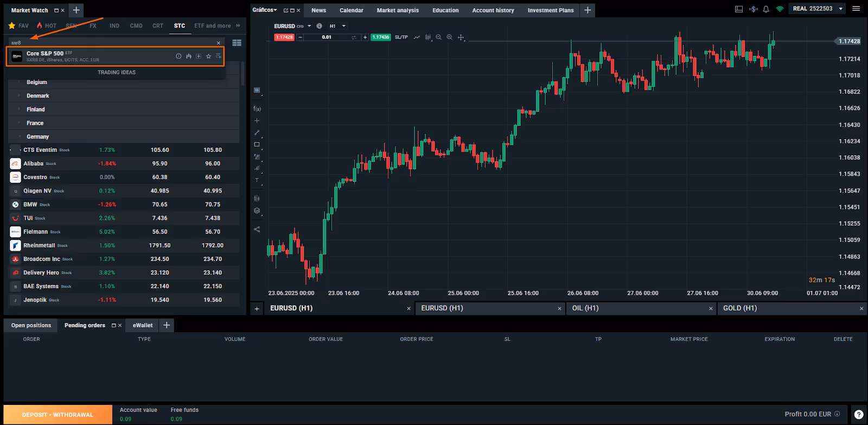Open the Account history tab

click(x=493, y=10)
